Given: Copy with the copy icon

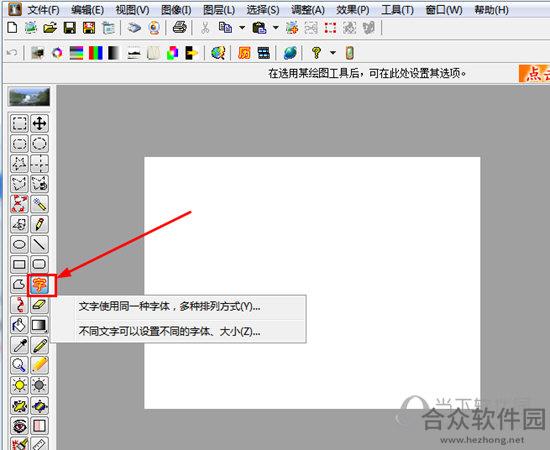Looking at the screenshot, I should pos(225,28).
